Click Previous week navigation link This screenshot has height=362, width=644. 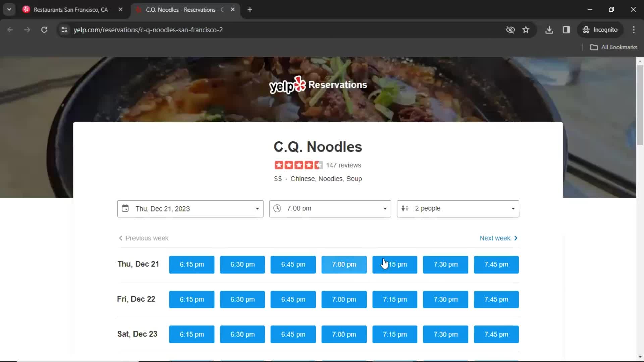point(143,238)
